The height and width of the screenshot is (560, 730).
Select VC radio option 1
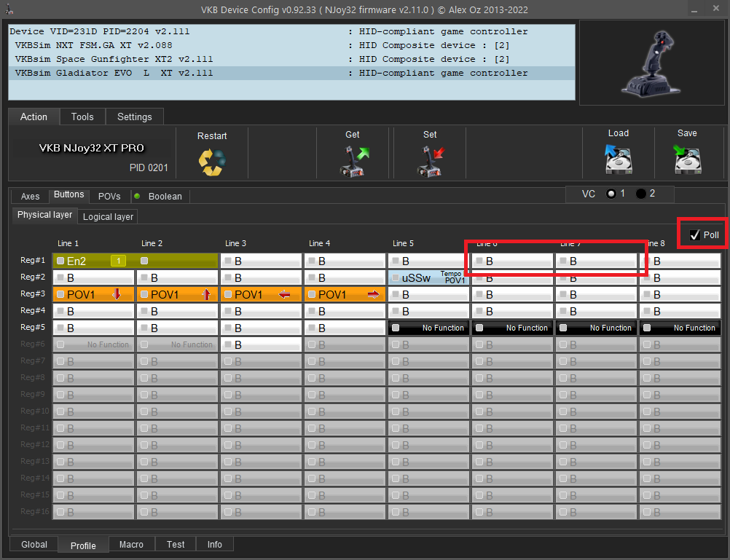click(611, 194)
